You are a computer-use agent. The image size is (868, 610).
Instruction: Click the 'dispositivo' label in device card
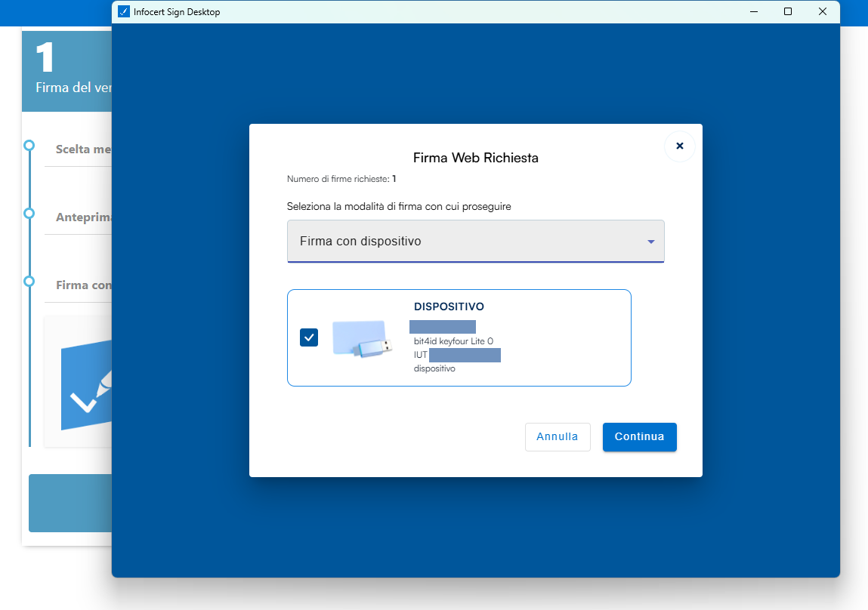pos(434,368)
